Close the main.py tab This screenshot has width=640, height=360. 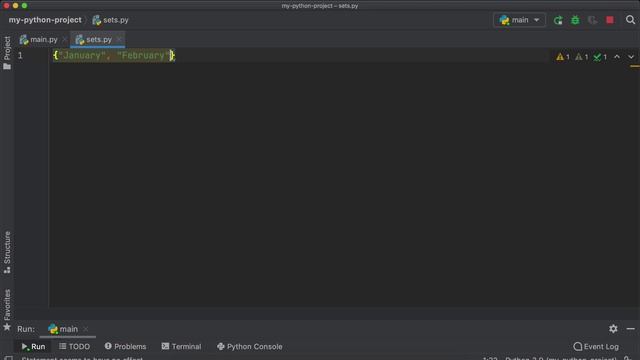[x=64, y=40]
